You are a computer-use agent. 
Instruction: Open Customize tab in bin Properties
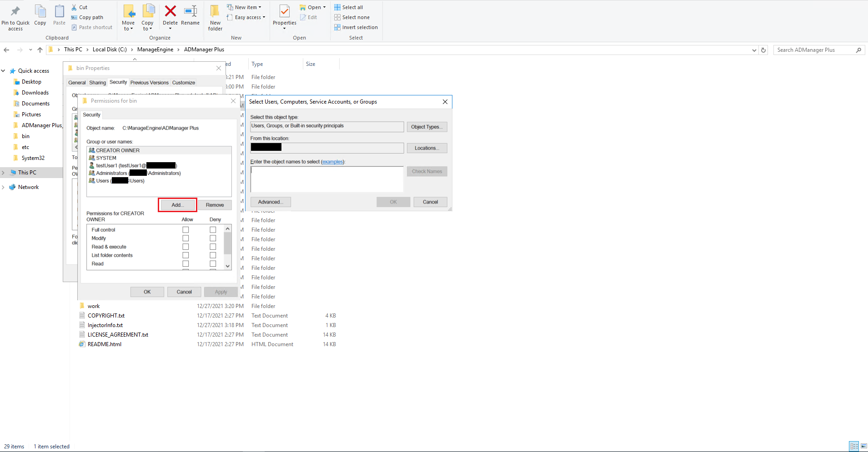point(184,83)
